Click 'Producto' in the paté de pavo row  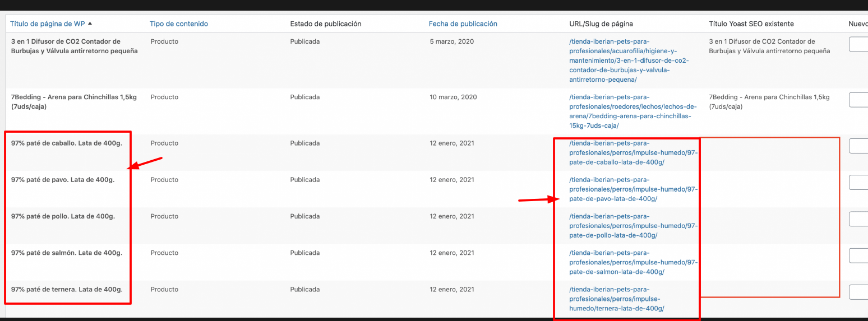point(164,180)
